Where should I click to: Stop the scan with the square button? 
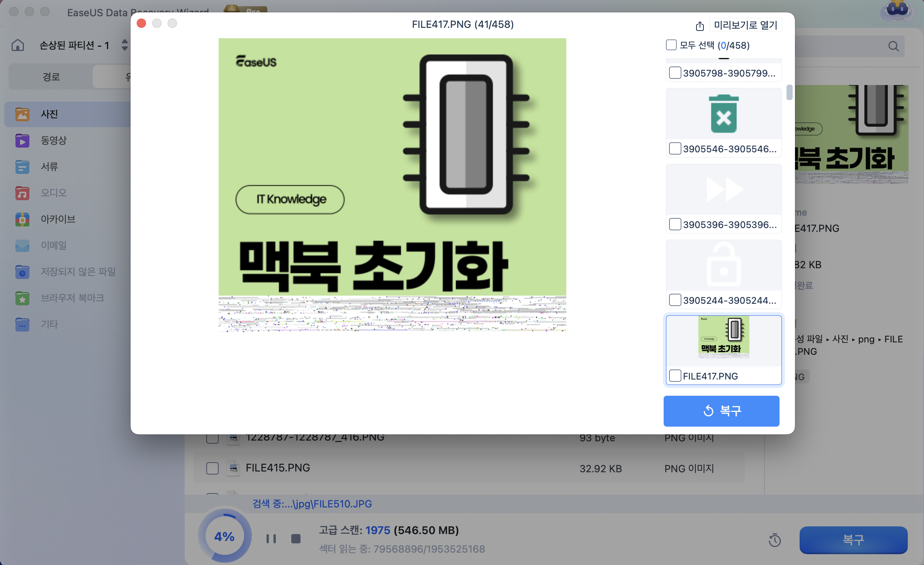(x=296, y=538)
